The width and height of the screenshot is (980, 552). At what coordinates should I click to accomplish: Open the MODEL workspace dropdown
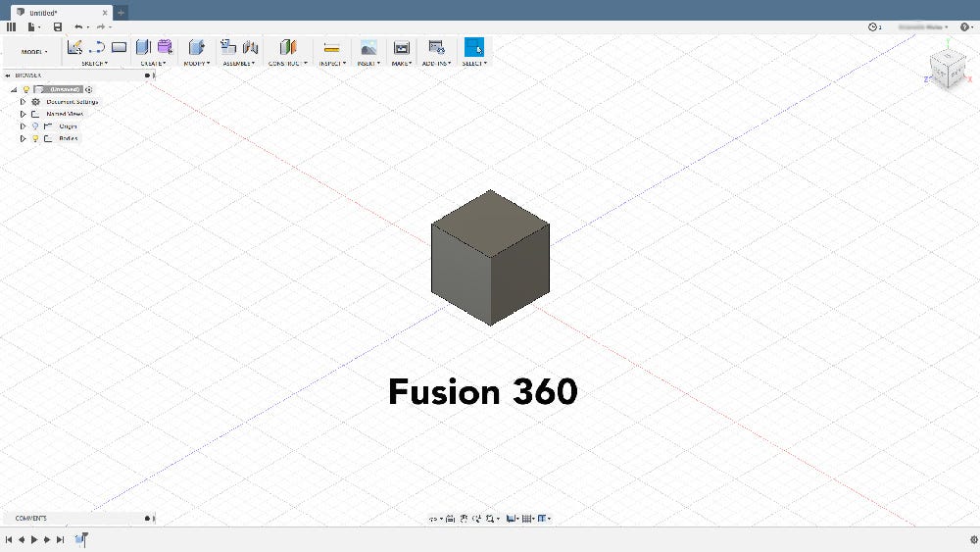click(x=33, y=52)
